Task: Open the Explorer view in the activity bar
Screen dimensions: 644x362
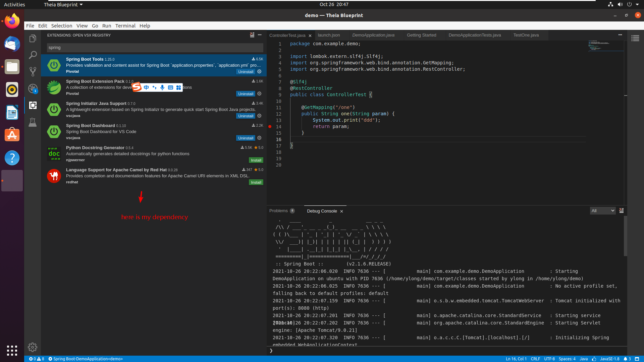Action: [x=33, y=38]
